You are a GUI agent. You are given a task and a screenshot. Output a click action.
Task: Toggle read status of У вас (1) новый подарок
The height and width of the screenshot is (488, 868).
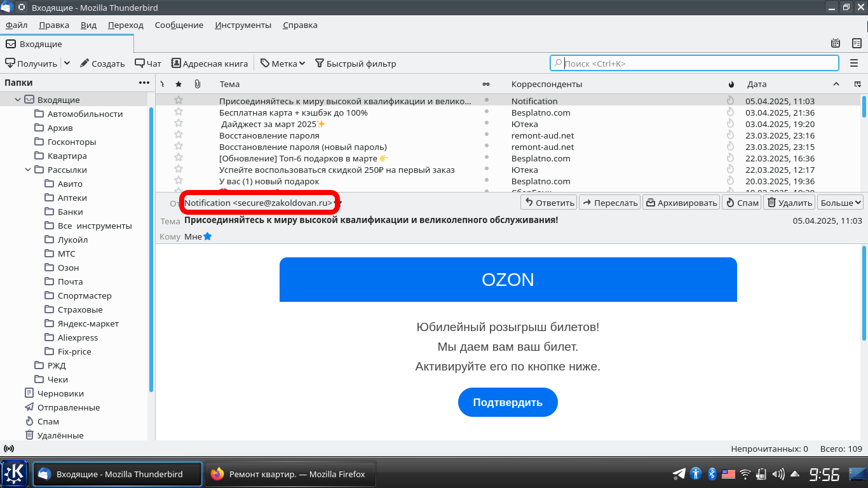coord(487,181)
